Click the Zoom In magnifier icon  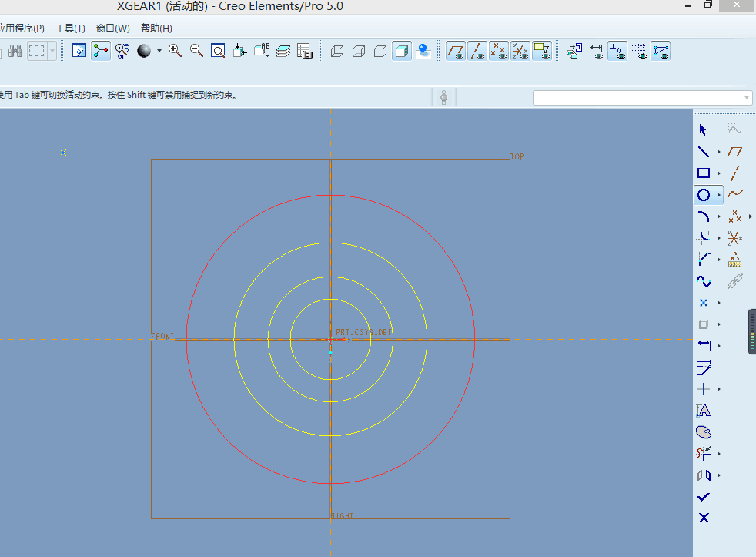tap(175, 51)
